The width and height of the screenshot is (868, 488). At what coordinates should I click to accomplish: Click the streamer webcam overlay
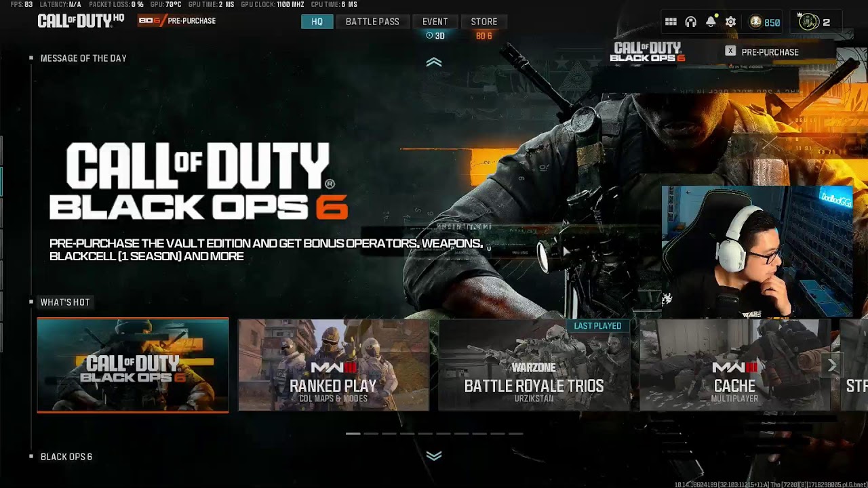point(757,252)
